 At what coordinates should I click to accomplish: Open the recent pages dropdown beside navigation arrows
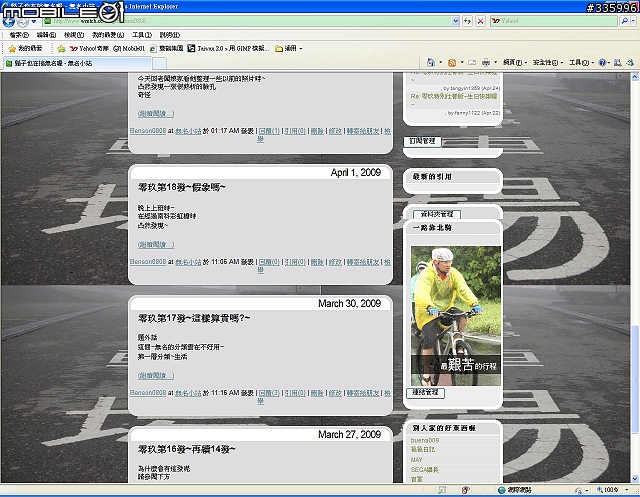[x=34, y=22]
